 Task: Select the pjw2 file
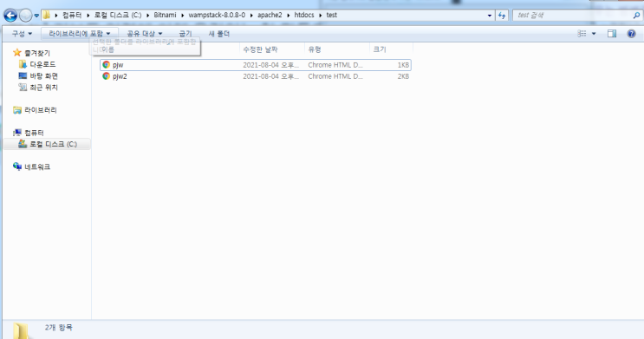[256, 76]
